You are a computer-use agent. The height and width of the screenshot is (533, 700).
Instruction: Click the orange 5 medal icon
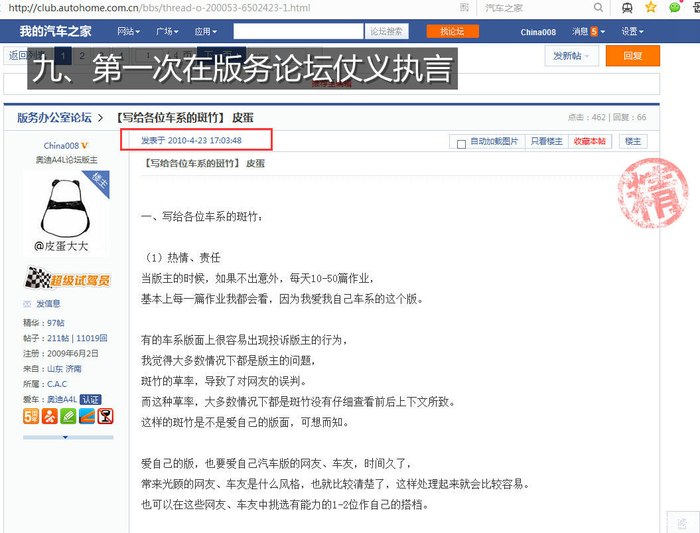31,416
